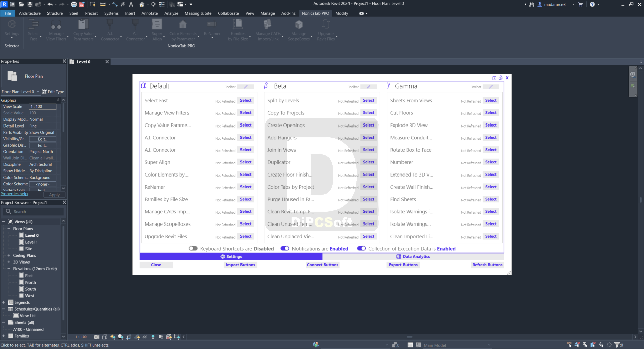Click the thumbs-up icon in NonicaTab dialog
The image size is (644, 349).
[x=501, y=78]
